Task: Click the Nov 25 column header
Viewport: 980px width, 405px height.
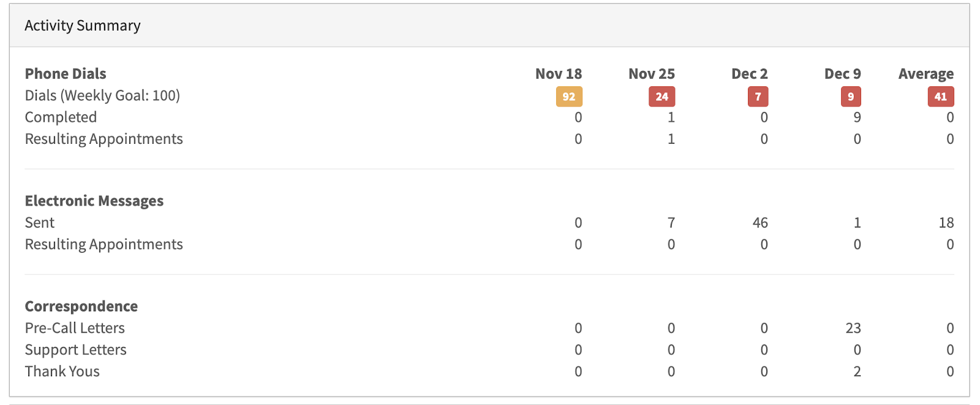Action: (x=652, y=74)
